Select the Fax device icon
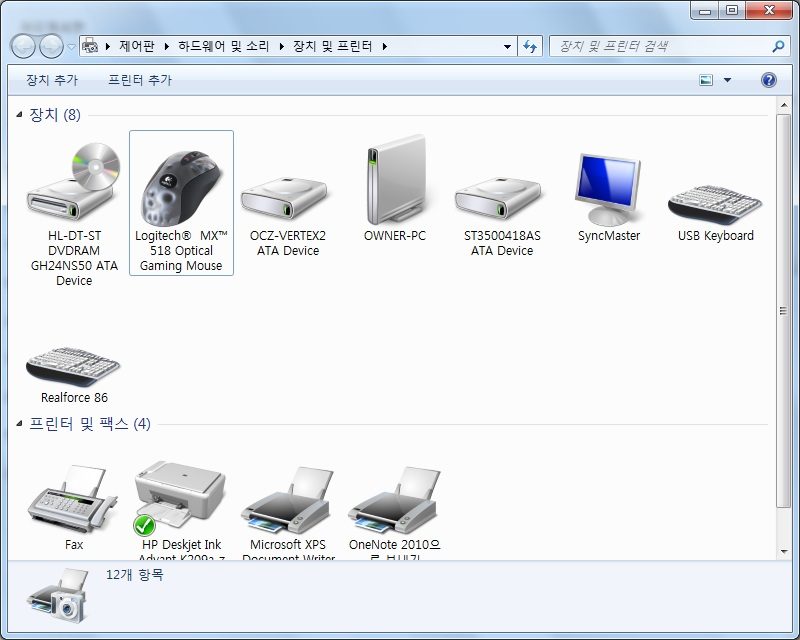800x640 pixels. (x=73, y=499)
